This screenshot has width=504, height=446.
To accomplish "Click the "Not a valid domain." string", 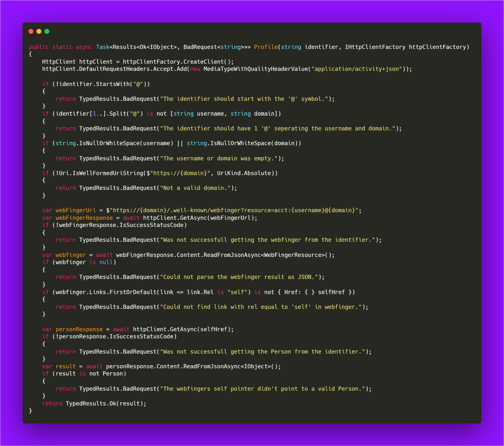I will 195,188.
